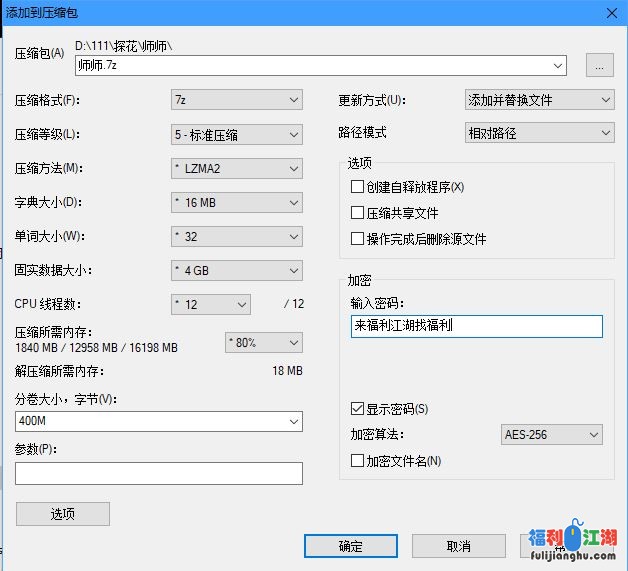Viewport: 628px width, 571px height.
Task: Open the word size 32 dropdown
Action: point(236,236)
